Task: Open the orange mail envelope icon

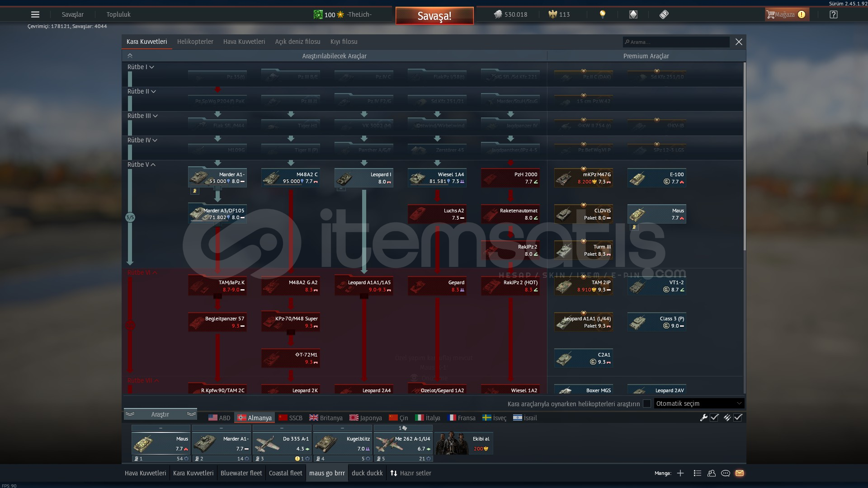Action: pyautogui.click(x=740, y=473)
